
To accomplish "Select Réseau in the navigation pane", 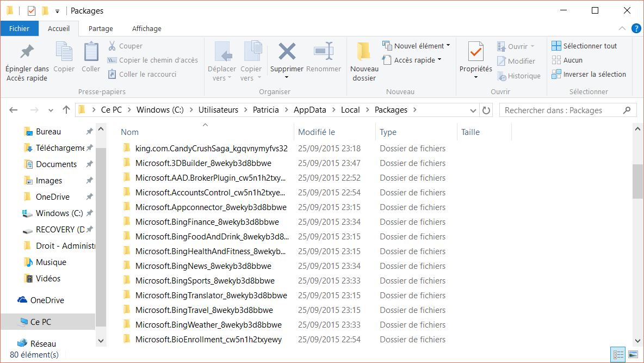I will coord(43,343).
